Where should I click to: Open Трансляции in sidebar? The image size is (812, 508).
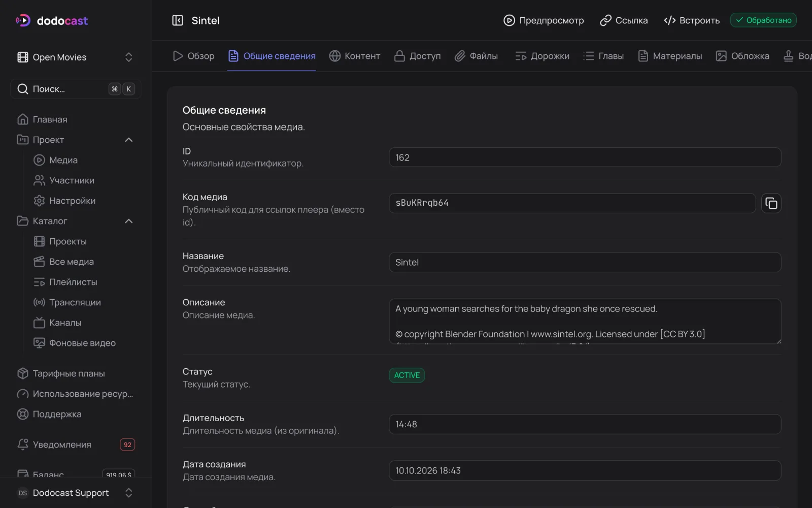[84, 302]
